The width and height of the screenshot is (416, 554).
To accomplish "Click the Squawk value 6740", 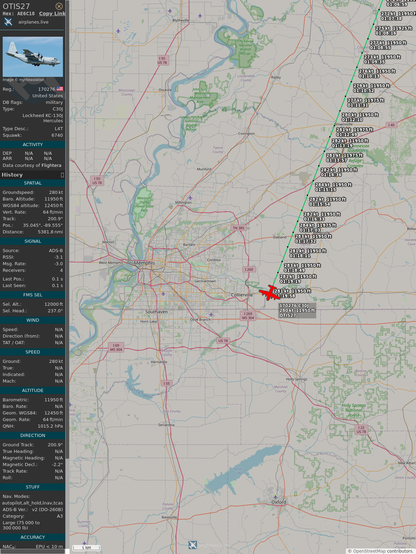I will pyautogui.click(x=57, y=135).
